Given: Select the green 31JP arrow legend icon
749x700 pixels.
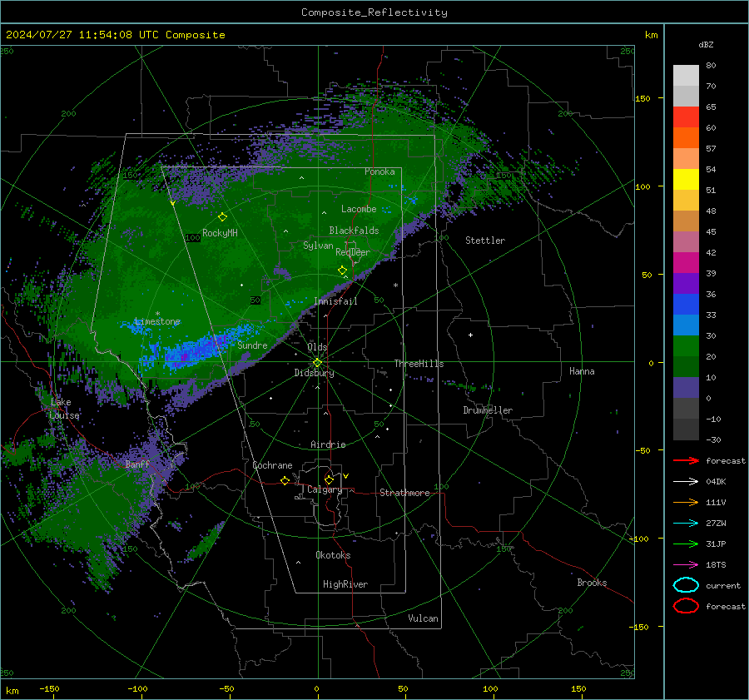Looking at the screenshot, I should coord(686,544).
